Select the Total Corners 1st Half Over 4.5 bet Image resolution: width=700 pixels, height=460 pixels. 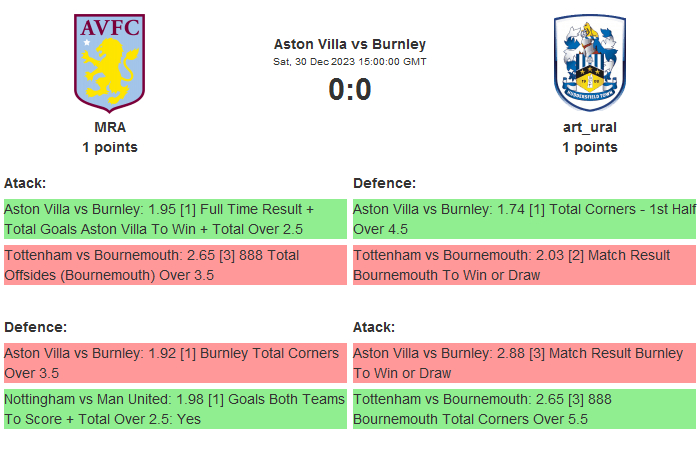point(524,219)
